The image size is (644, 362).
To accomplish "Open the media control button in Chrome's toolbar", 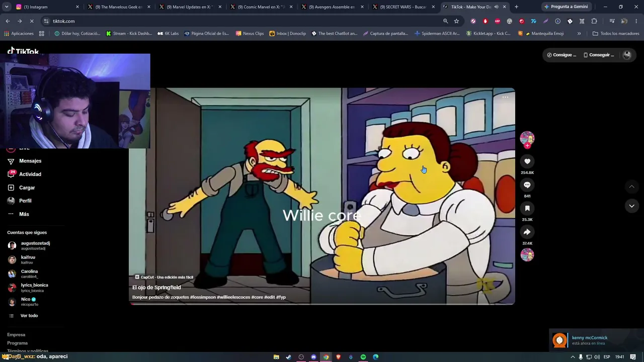I will (612, 21).
